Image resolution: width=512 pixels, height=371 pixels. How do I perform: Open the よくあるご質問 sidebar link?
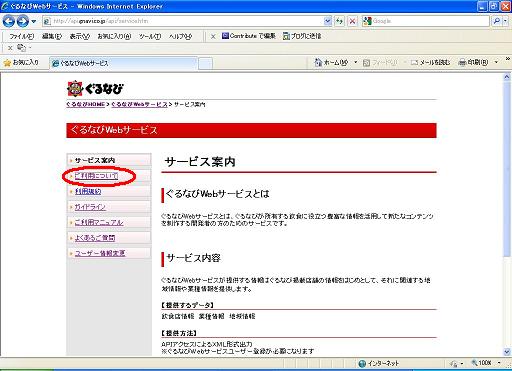[95, 238]
